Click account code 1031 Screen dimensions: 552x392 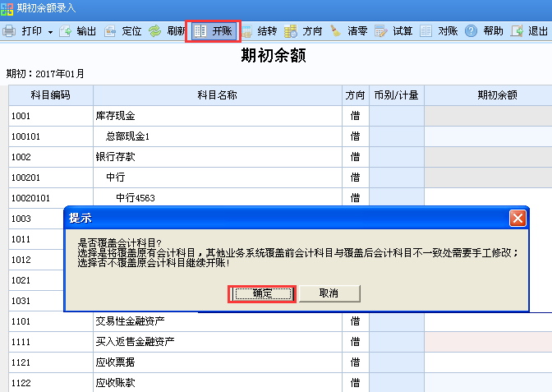pos(21,301)
